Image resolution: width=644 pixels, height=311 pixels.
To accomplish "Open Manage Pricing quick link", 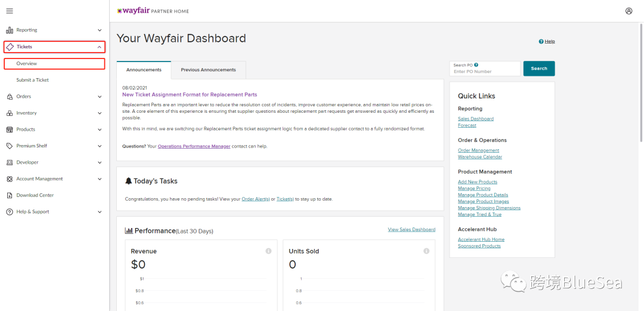I will click(x=474, y=189).
